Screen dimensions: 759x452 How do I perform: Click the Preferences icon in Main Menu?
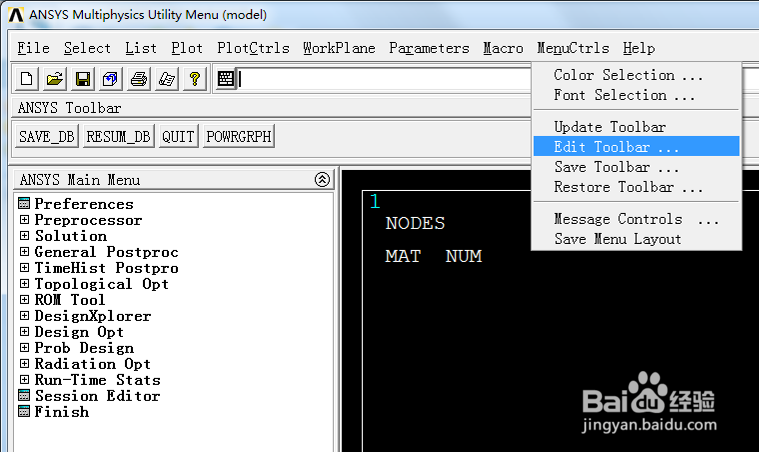[x=24, y=203]
